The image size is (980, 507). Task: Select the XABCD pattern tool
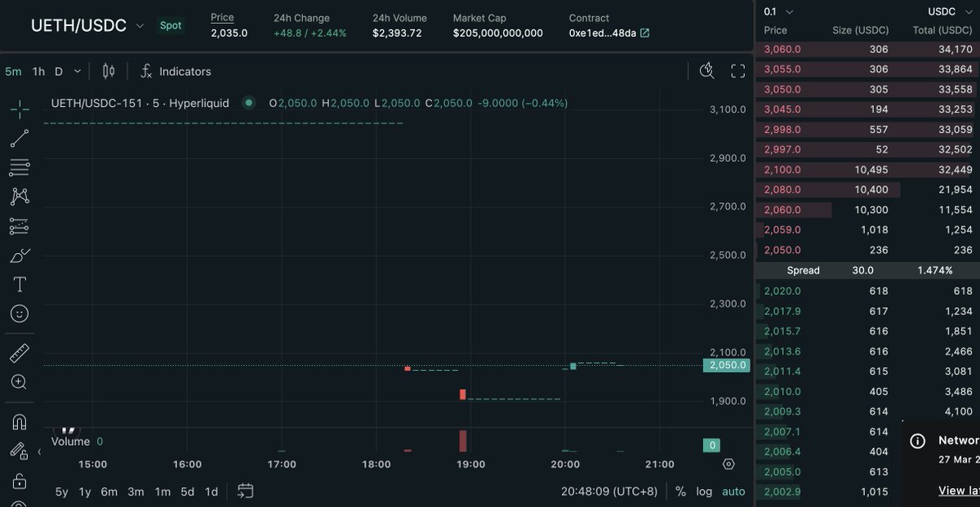pyautogui.click(x=18, y=197)
